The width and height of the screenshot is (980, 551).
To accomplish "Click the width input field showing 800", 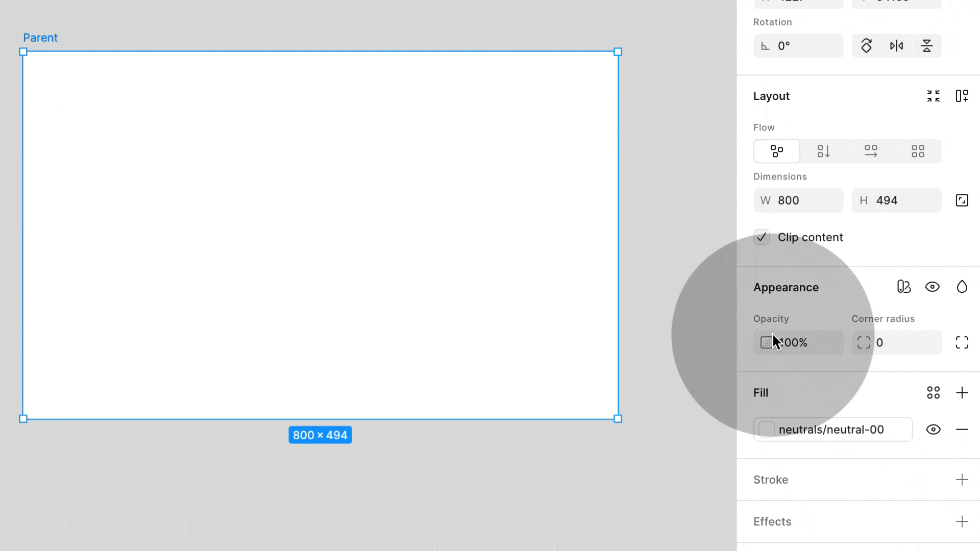I will (x=805, y=201).
